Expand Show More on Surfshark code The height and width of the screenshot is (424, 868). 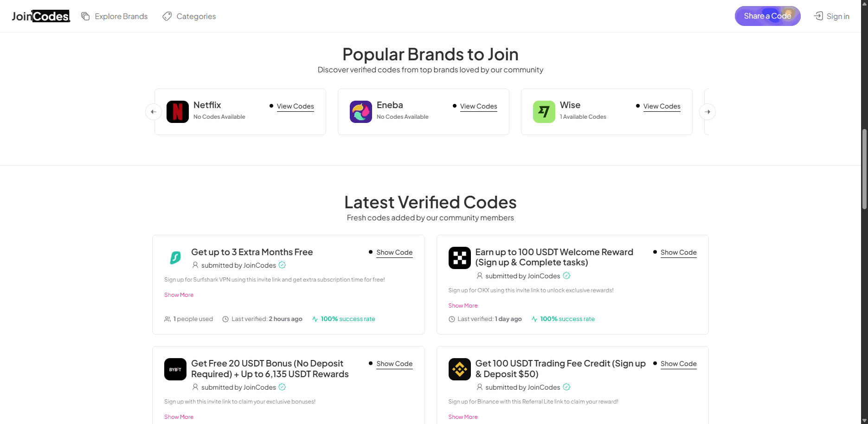pyautogui.click(x=179, y=295)
